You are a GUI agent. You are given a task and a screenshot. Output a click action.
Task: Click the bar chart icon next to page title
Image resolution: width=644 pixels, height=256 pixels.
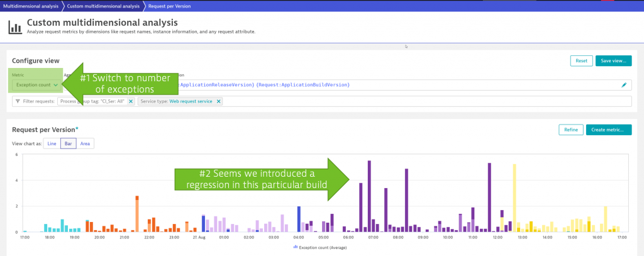tap(16, 28)
